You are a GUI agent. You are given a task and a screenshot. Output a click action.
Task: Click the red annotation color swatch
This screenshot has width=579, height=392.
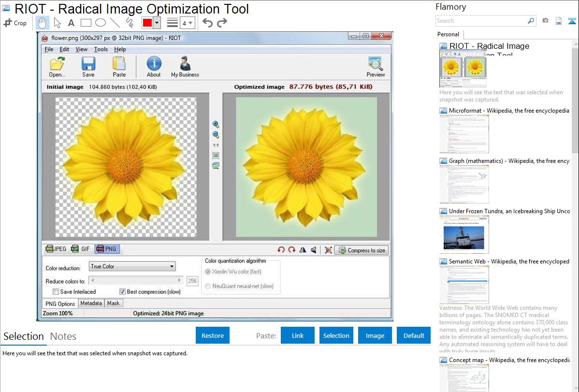147,23
